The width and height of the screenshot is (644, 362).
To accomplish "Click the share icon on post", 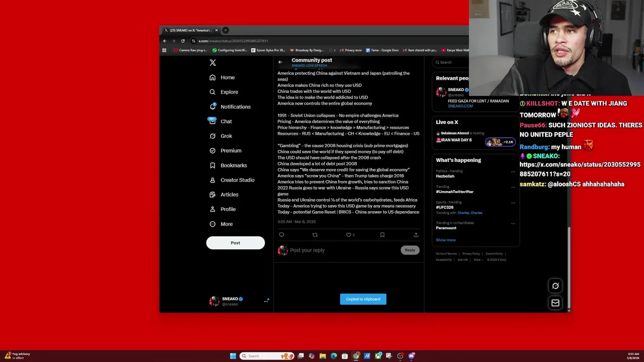I will (x=416, y=235).
